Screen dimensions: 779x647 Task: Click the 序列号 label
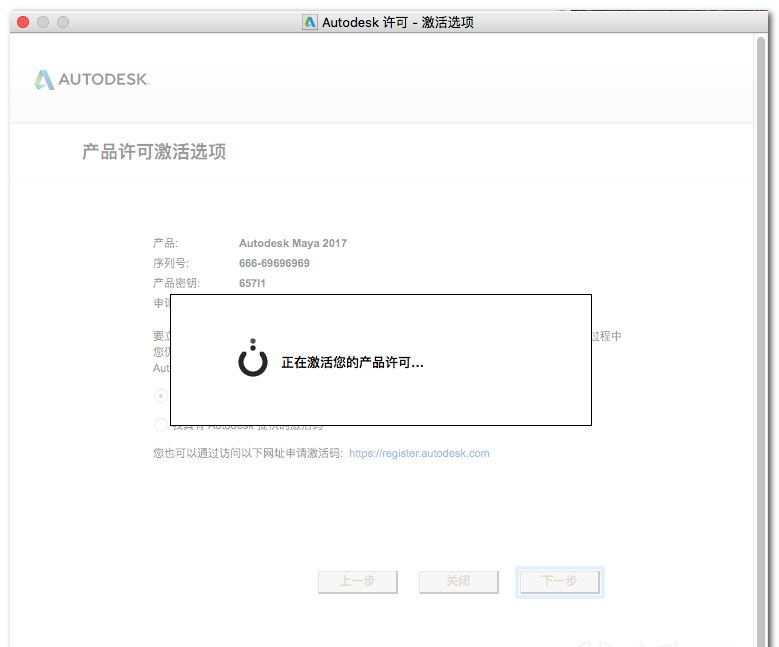click(x=171, y=263)
